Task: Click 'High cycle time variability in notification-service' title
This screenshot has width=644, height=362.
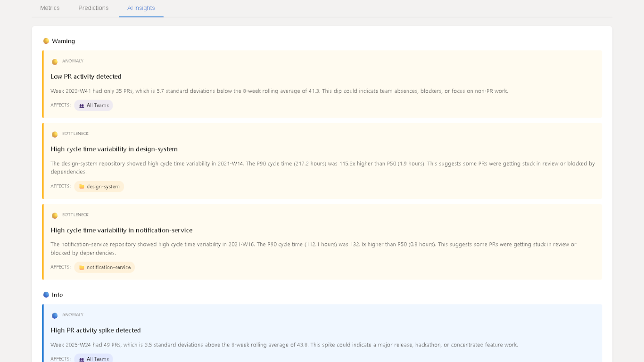Action: point(122,230)
